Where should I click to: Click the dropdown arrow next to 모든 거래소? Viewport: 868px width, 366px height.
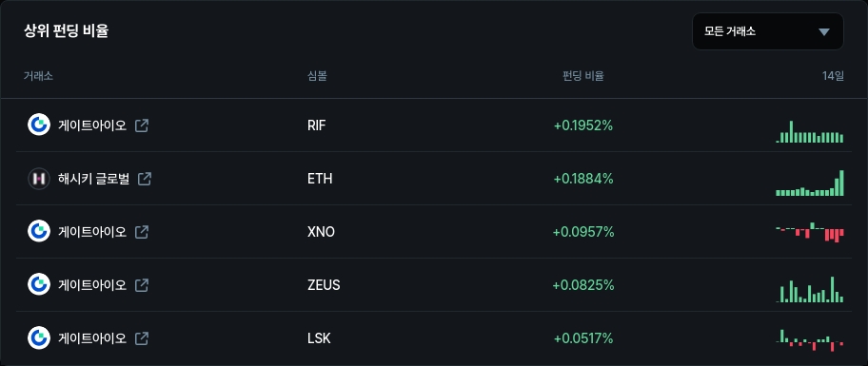tap(824, 32)
